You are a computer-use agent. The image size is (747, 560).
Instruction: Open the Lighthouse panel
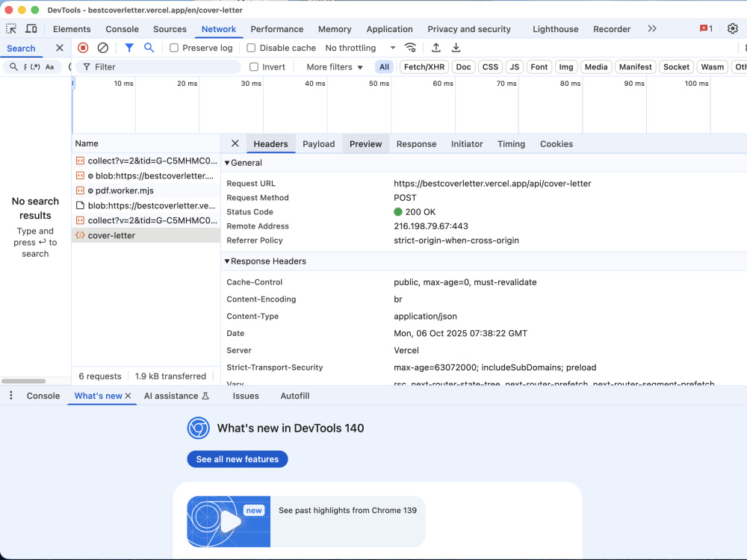click(556, 29)
